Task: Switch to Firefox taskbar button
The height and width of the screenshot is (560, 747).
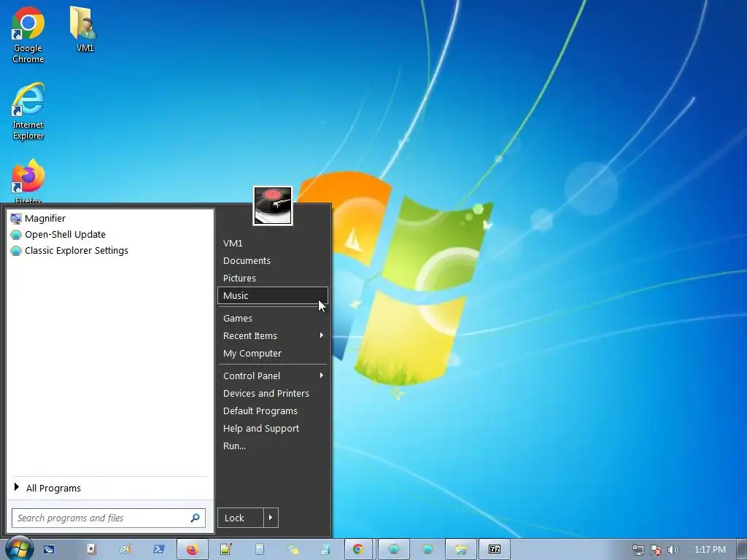Action: point(193,550)
